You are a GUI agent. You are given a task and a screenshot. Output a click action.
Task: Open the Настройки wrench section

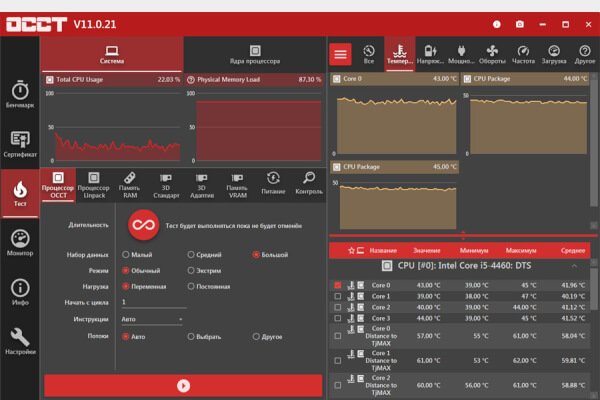click(20, 341)
